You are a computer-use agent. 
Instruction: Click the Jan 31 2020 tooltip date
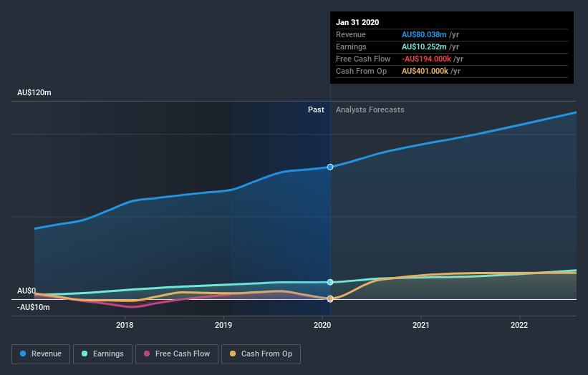click(x=357, y=22)
